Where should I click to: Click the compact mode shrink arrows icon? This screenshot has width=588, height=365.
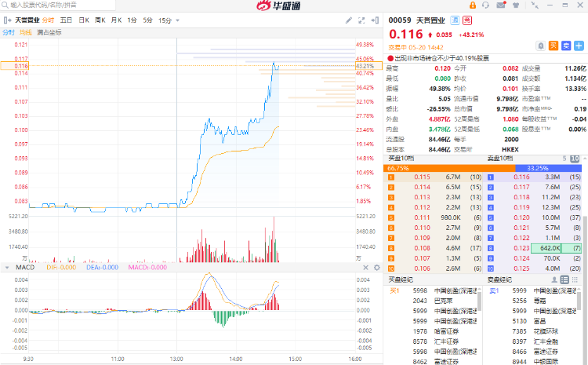535,5
